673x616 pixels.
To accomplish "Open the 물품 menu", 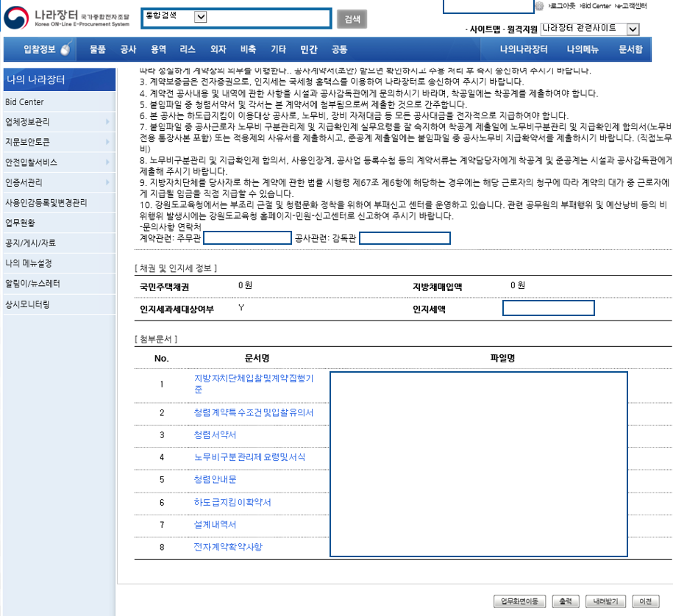I will 97,49.
